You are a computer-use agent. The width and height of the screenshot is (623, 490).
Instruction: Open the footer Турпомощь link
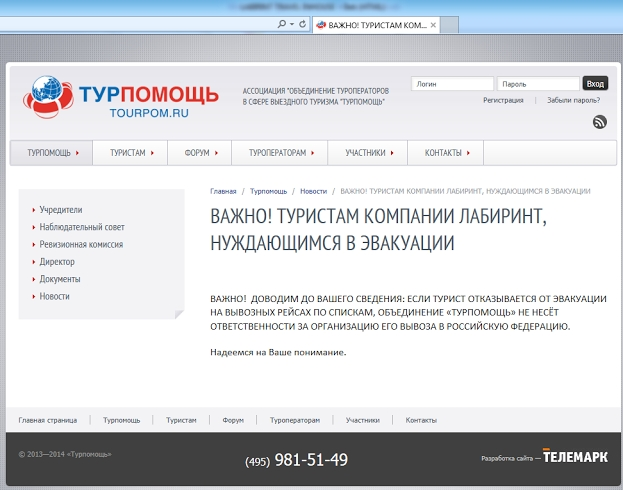(122, 420)
